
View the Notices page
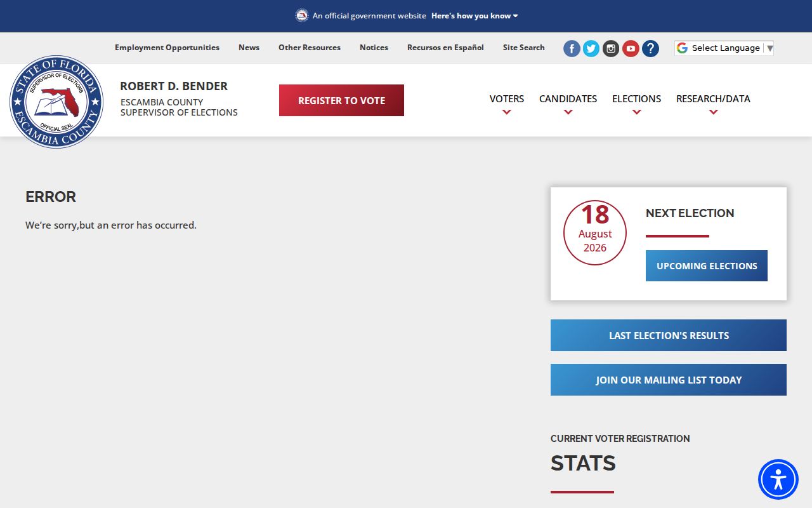click(374, 48)
